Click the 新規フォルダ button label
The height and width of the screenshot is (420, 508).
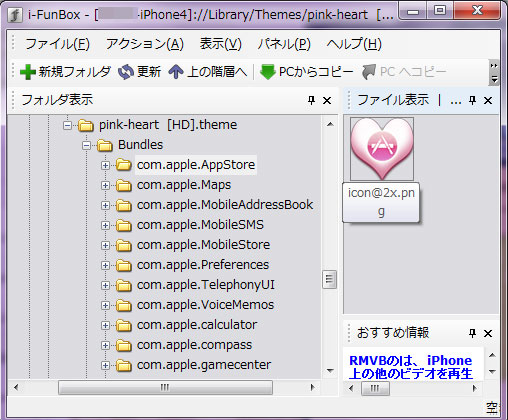(74, 72)
